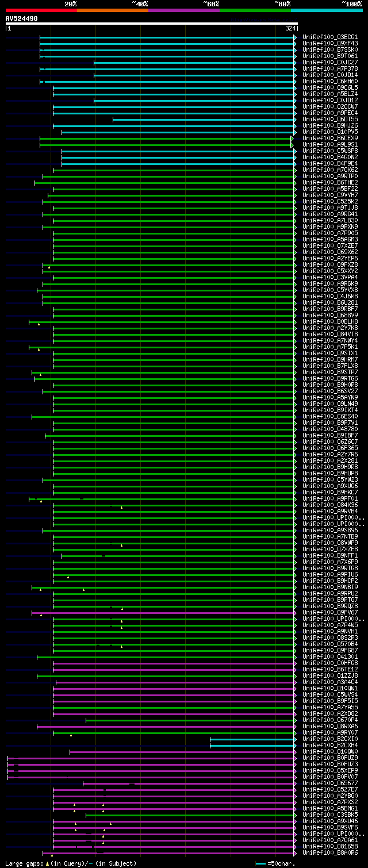Click label UniRef100_Q9LN49
This screenshot has height=868, width=368.
(330, 404)
